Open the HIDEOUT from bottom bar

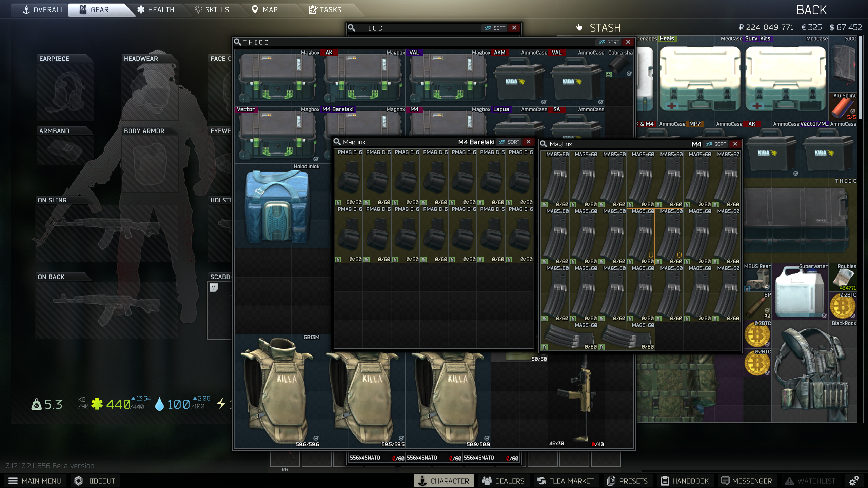click(x=95, y=481)
